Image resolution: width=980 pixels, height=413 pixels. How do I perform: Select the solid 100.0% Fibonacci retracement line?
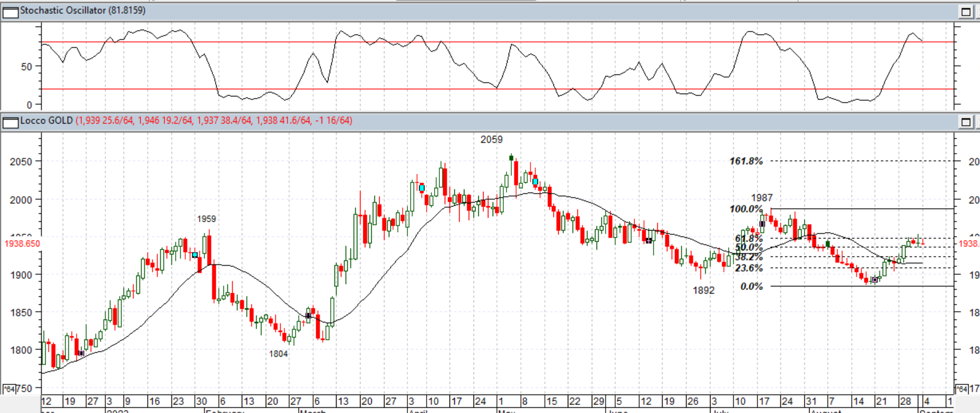coord(862,209)
